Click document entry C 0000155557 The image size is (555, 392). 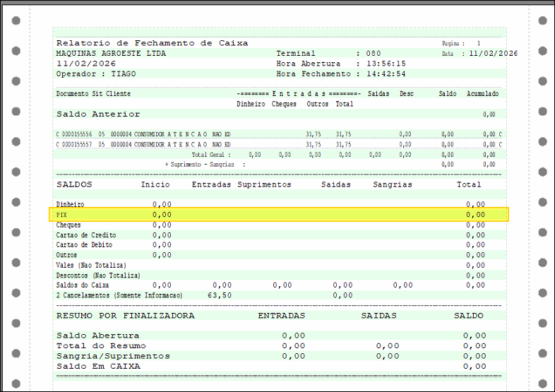point(75,144)
